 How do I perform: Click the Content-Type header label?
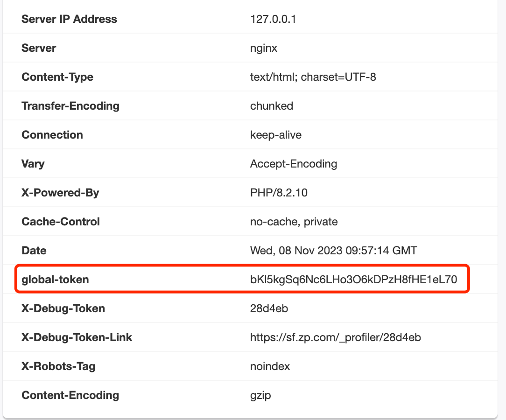point(57,77)
